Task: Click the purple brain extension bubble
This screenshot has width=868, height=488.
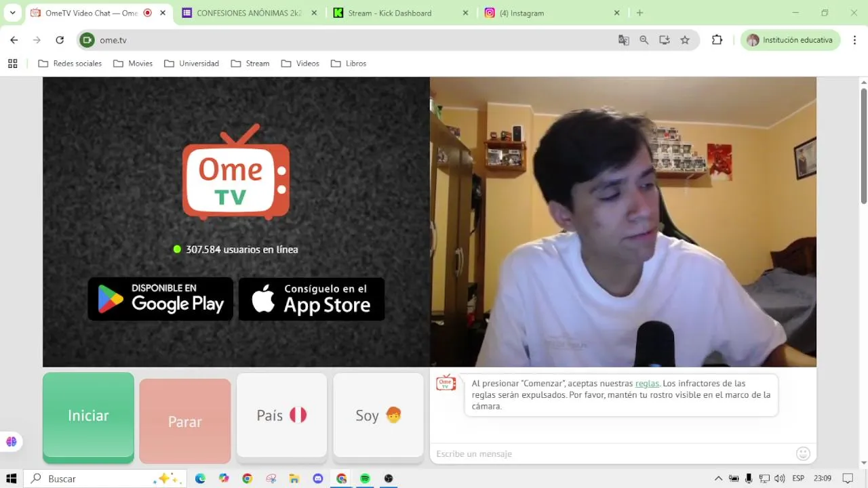Action: (11, 441)
